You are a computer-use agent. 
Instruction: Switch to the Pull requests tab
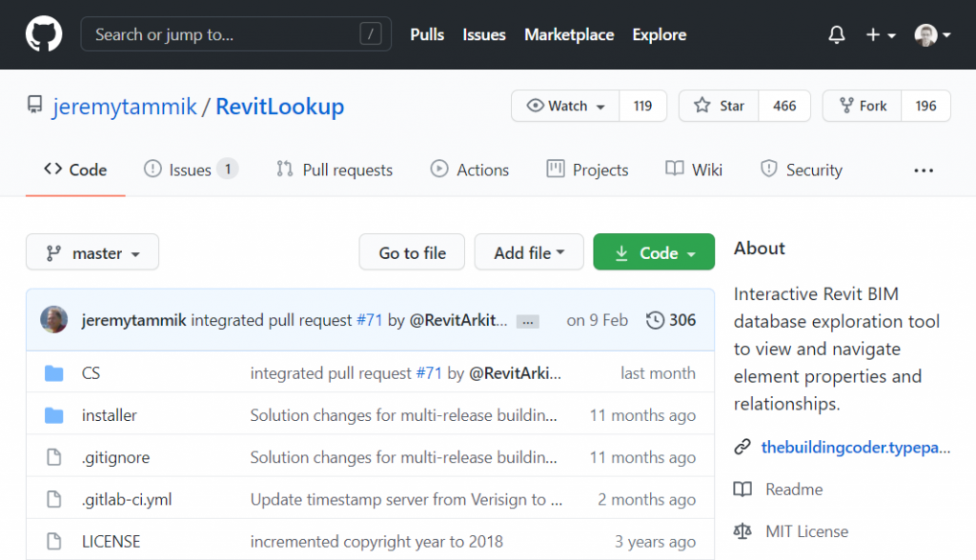334,169
